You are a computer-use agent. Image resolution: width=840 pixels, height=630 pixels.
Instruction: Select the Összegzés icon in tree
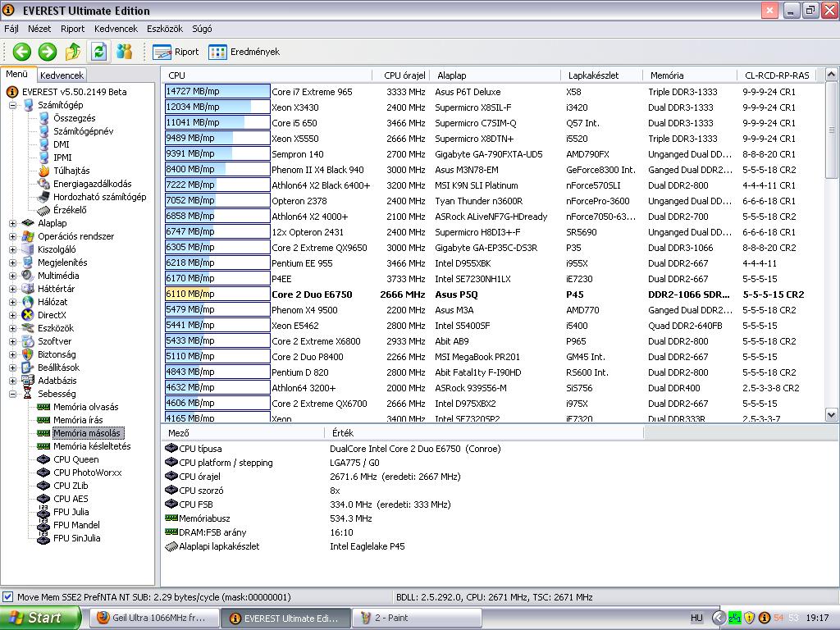(x=44, y=118)
